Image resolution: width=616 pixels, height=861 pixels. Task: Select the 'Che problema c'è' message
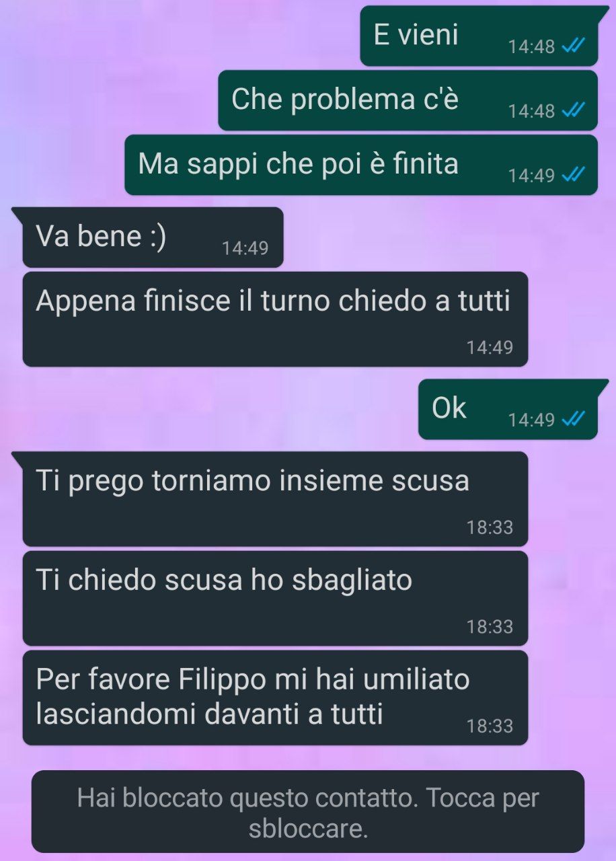(x=408, y=100)
